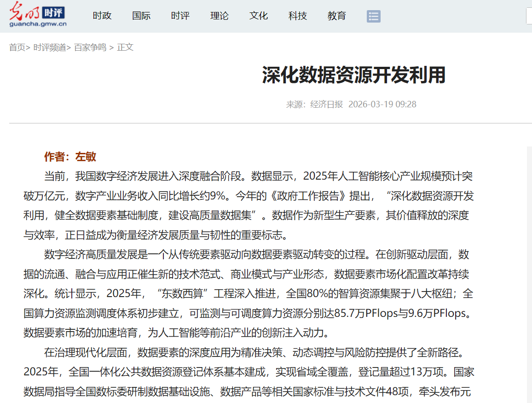Go to the 国际 section
Image resolution: width=532 pixels, height=403 pixels.
tap(141, 16)
